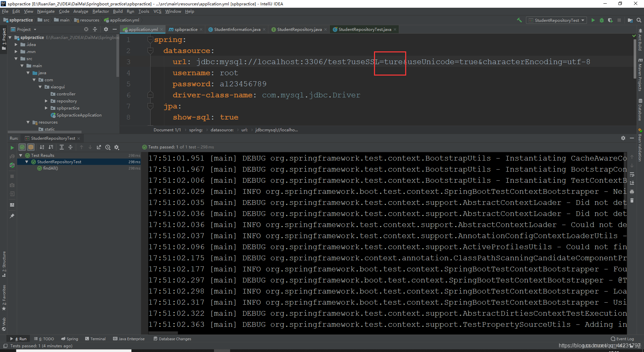Close the application.yml tab
Screen dimensions: 644x352
[x=162, y=30]
